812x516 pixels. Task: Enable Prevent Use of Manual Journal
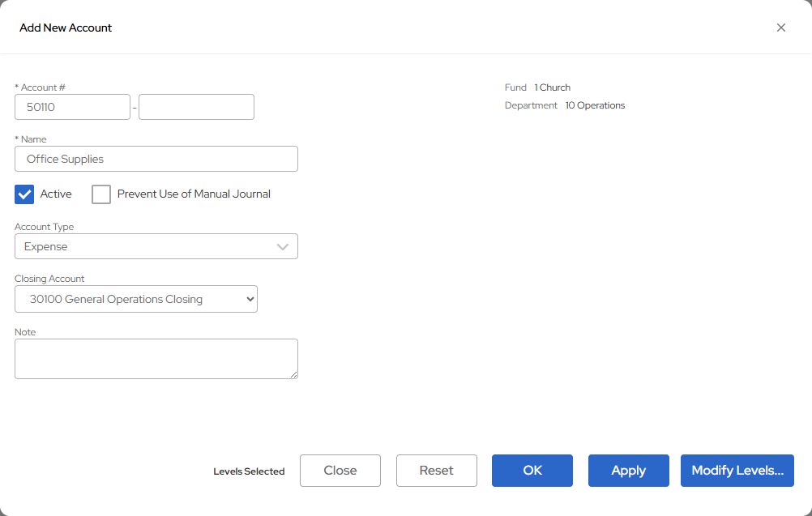pos(100,194)
